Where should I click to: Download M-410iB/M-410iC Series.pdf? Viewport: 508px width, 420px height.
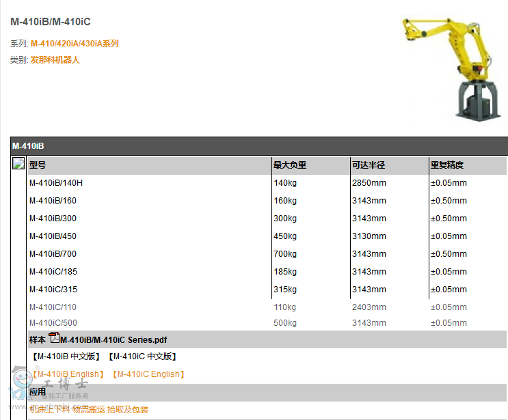tap(113, 339)
